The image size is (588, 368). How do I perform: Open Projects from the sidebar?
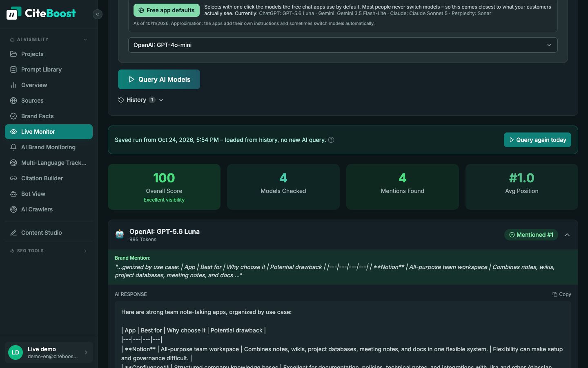(x=49, y=54)
